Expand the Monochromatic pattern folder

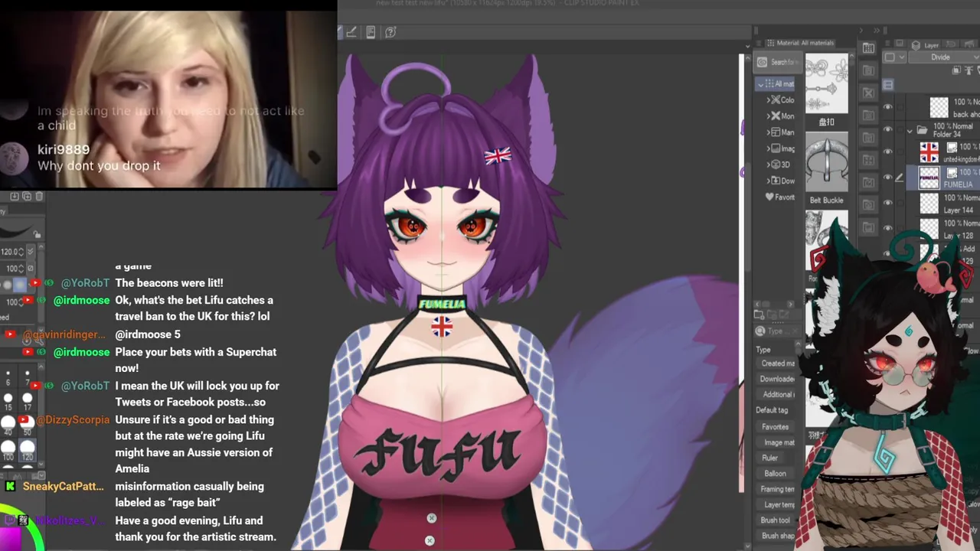[768, 116]
